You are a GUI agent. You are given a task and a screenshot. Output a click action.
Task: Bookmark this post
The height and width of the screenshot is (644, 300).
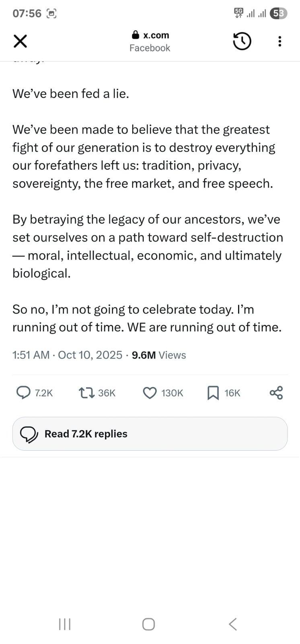[x=213, y=393]
